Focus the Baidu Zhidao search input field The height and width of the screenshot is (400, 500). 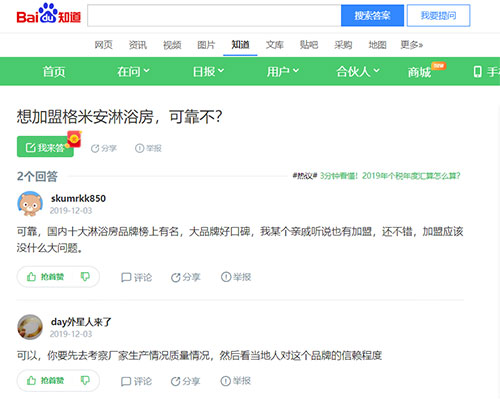214,15
